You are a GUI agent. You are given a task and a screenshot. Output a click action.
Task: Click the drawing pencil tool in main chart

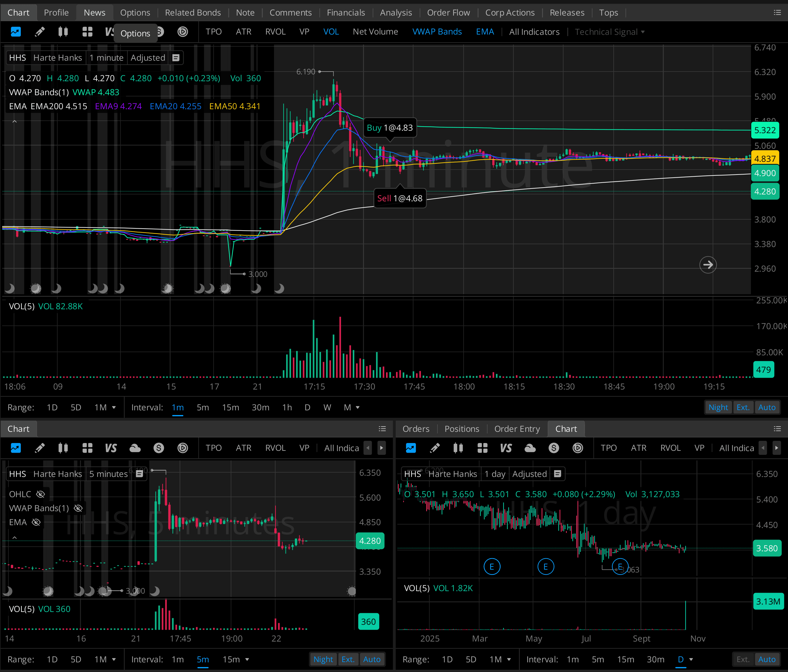pyautogui.click(x=40, y=31)
